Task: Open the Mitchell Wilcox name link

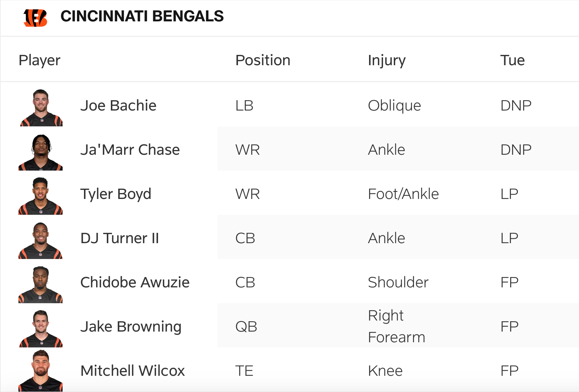Action: pos(133,371)
